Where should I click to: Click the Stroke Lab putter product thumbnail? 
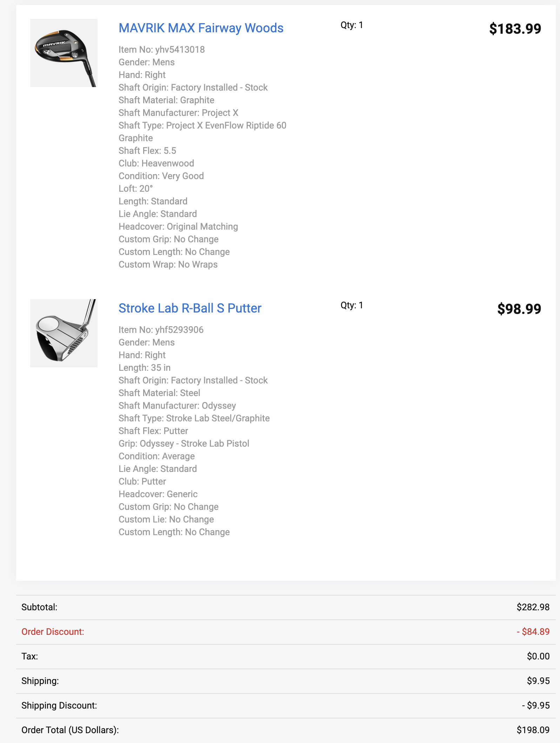point(64,333)
